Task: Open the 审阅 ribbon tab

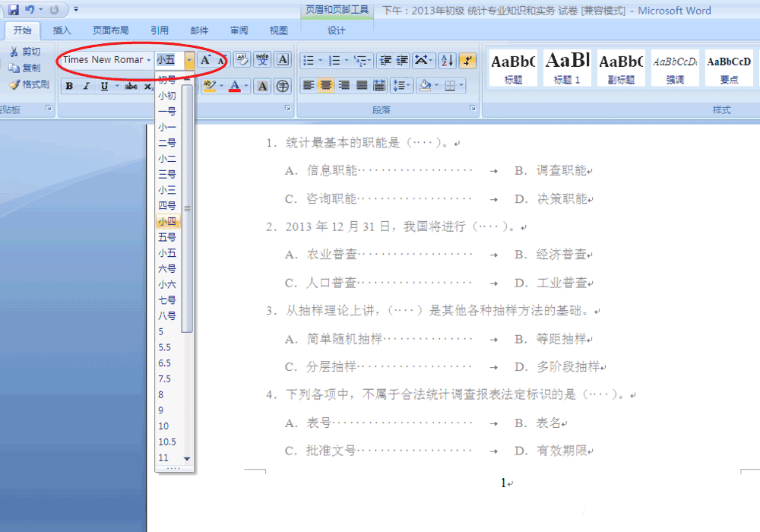Action: click(x=239, y=30)
